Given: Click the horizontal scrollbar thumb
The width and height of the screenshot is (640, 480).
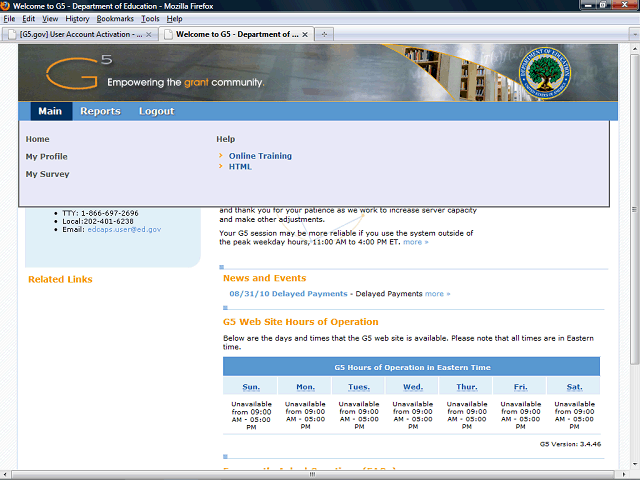Looking at the screenshot, I should (x=313, y=474).
